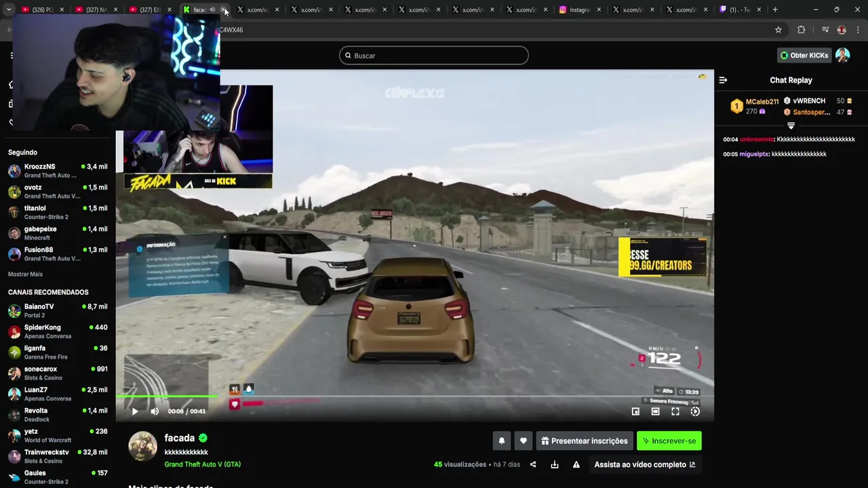Switch to the Twitch browser tab

coord(741,9)
